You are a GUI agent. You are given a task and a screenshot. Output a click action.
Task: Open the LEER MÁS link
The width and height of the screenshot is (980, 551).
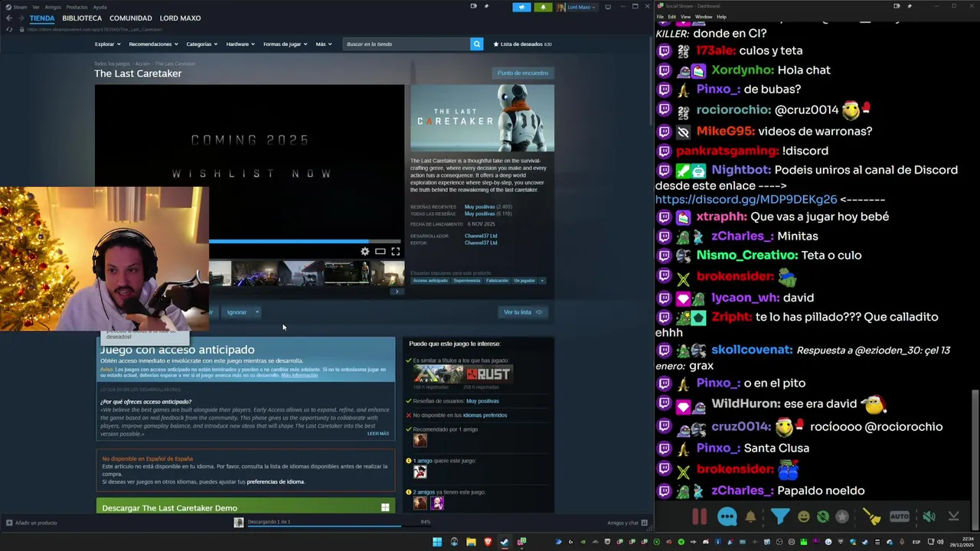pyautogui.click(x=378, y=434)
